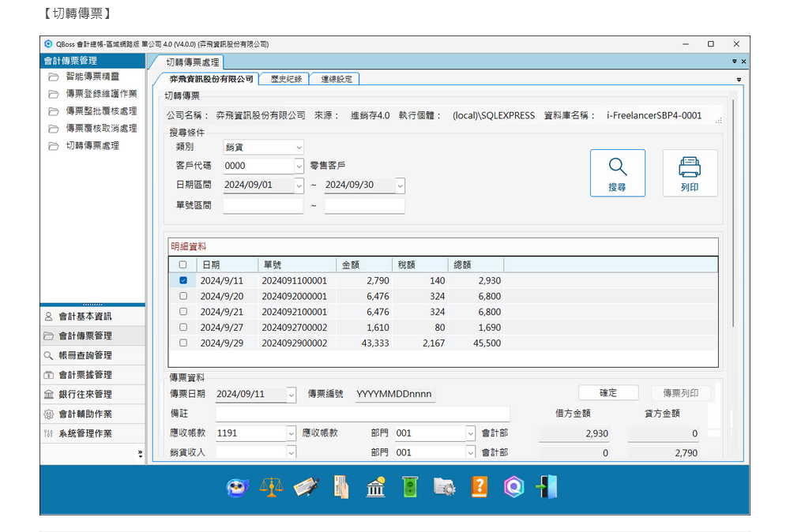Check the row for voucher 2024092100001
Viewport: 790px width, 532px height.
183,312
